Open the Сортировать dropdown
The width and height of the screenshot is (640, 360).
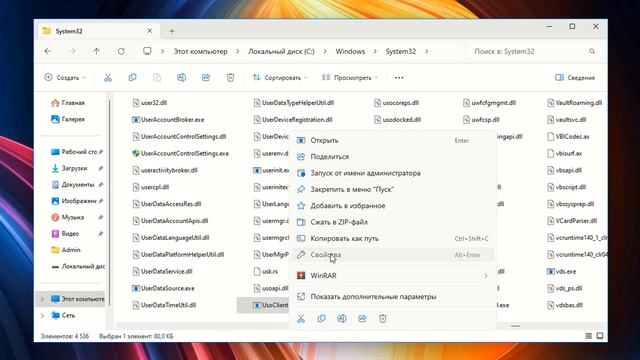coord(280,78)
